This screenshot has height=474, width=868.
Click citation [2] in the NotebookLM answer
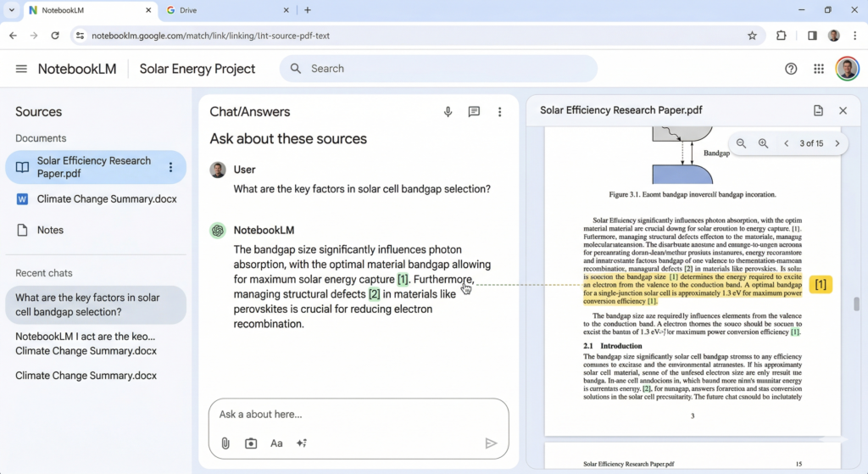[x=374, y=294]
